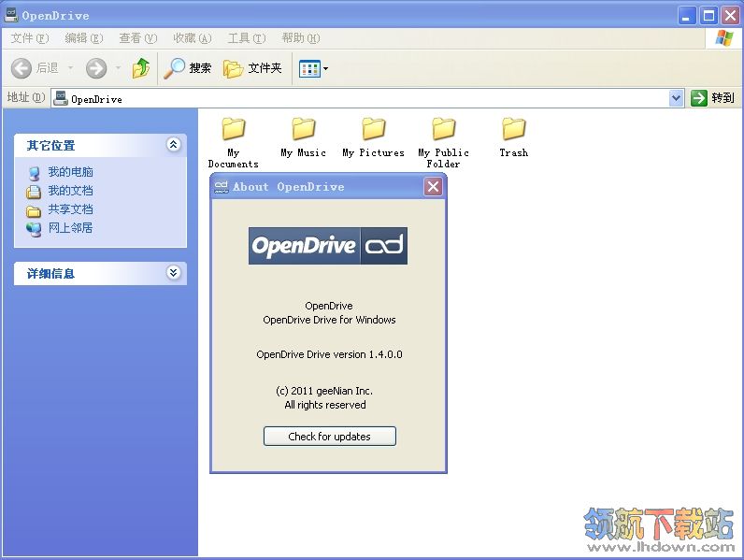Click the Search (搜索) magnifier button
Viewport: 744px width, 560px height.
[188, 68]
